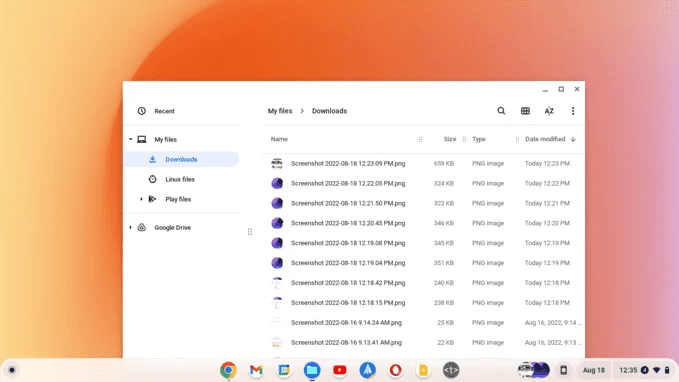Viewport: 679px width, 382px height.
Task: Click the 12.23.09 PM file thumbnail
Action: click(277, 163)
